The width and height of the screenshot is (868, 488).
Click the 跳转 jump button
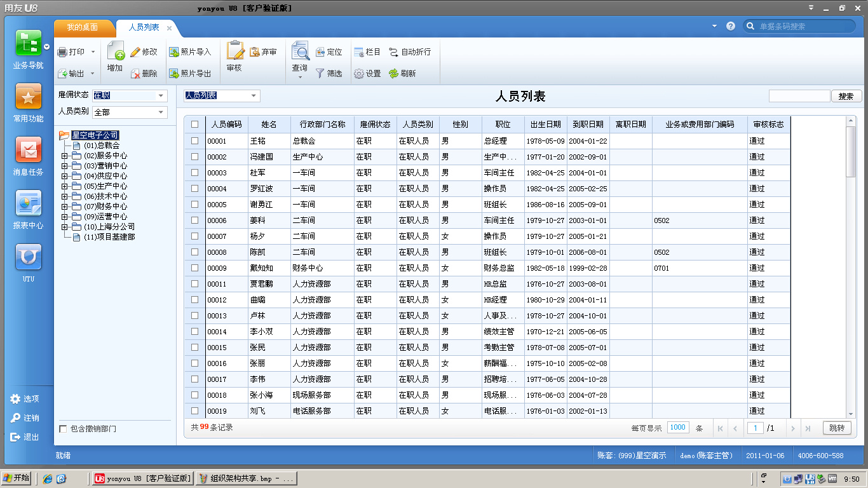(837, 428)
